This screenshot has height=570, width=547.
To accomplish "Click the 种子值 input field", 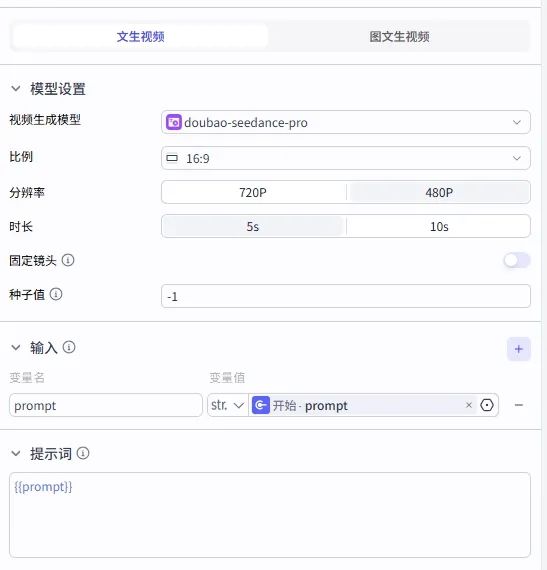I will [x=346, y=296].
